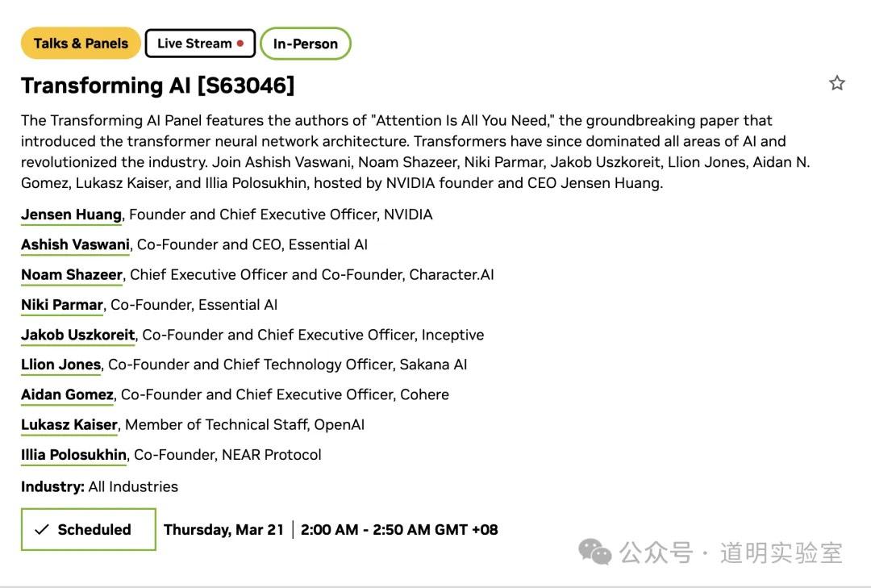The height and width of the screenshot is (588, 871).
Task: Click the Illia Polosukhin name link
Action: pyautogui.click(x=73, y=455)
